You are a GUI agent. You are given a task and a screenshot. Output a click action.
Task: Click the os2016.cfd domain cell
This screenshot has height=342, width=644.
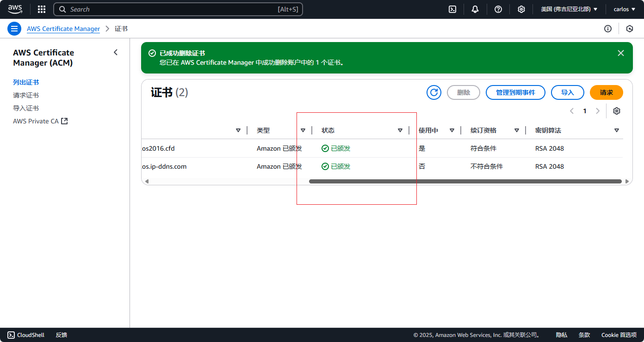[x=158, y=148]
